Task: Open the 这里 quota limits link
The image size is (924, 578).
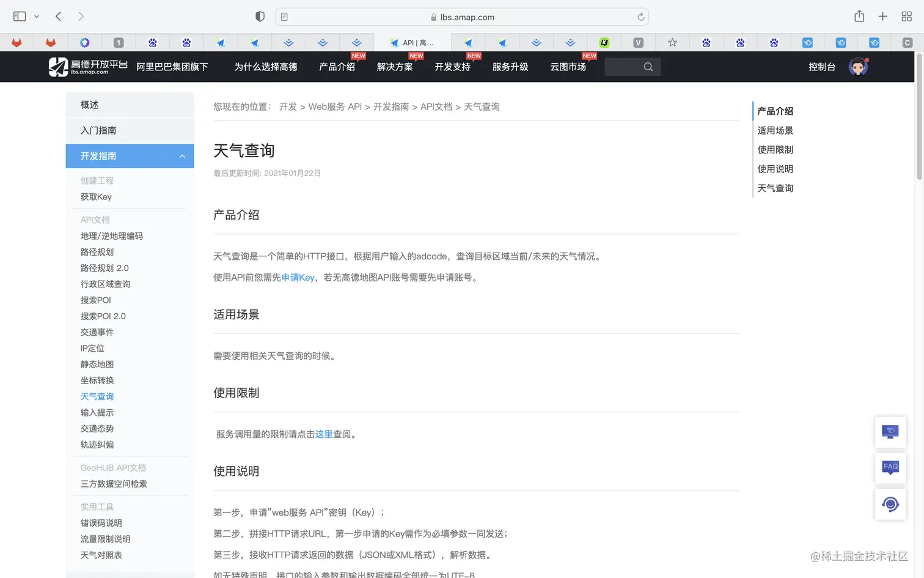Action: click(x=324, y=434)
